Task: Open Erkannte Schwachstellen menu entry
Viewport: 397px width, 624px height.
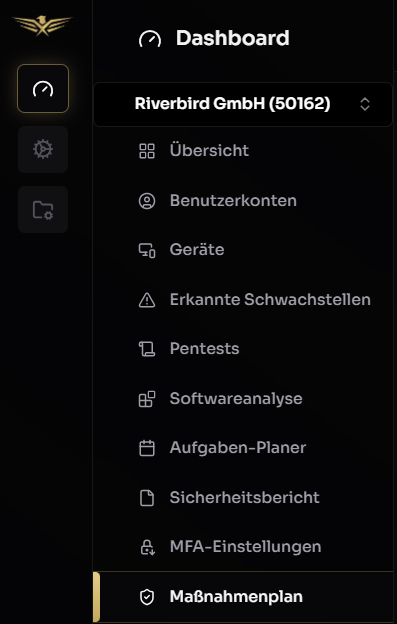Action: click(x=254, y=300)
